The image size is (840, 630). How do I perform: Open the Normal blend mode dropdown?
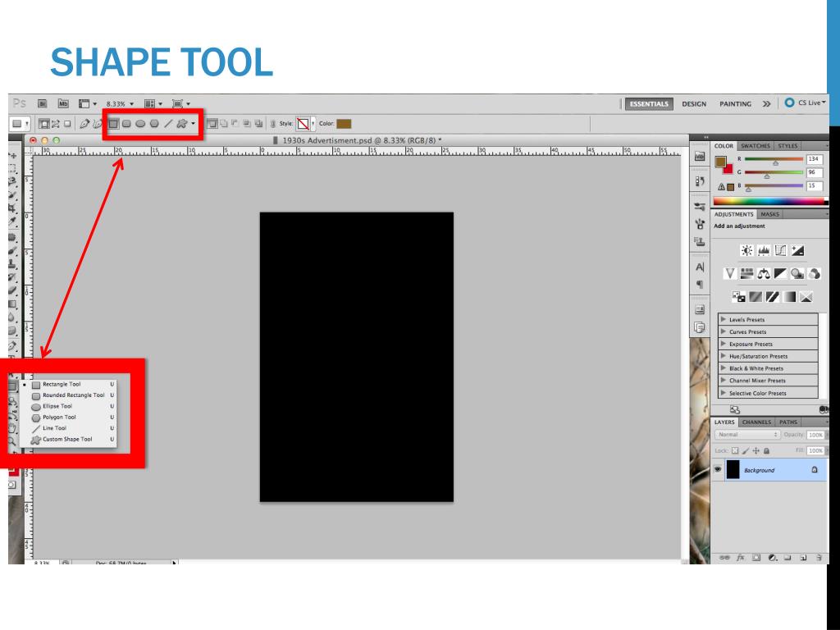pos(746,435)
